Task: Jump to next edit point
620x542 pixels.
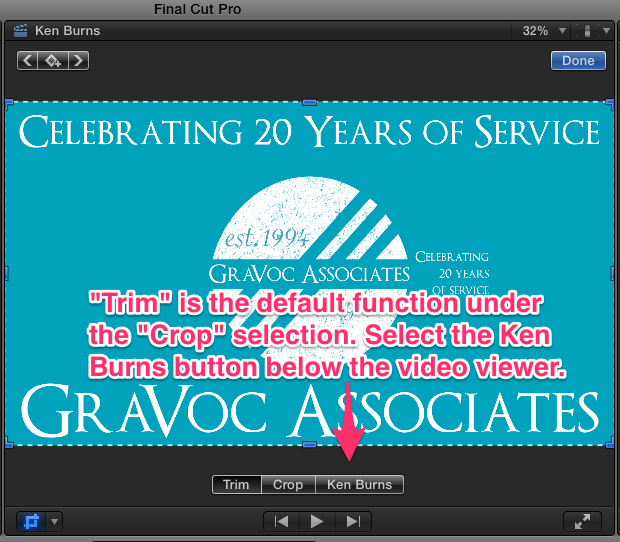Action: [353, 521]
